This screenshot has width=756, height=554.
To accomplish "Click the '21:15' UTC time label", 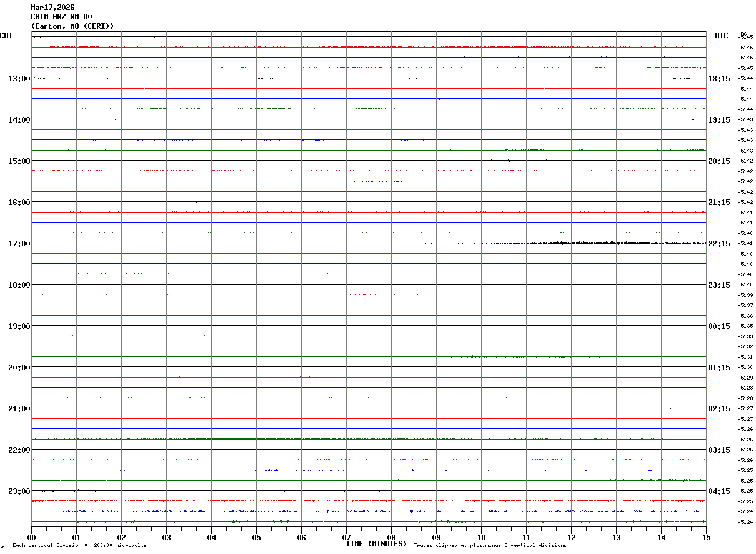I will point(719,202).
